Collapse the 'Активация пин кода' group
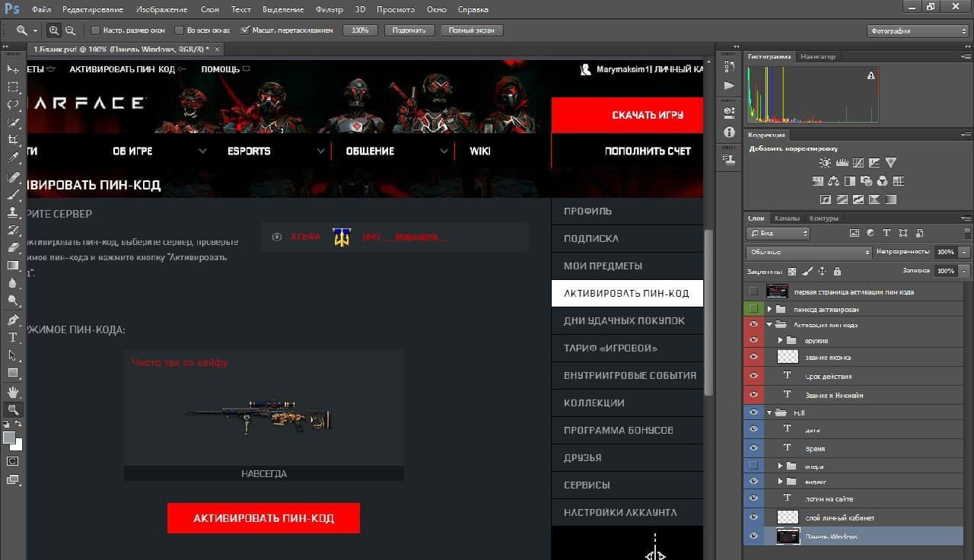 [x=769, y=325]
